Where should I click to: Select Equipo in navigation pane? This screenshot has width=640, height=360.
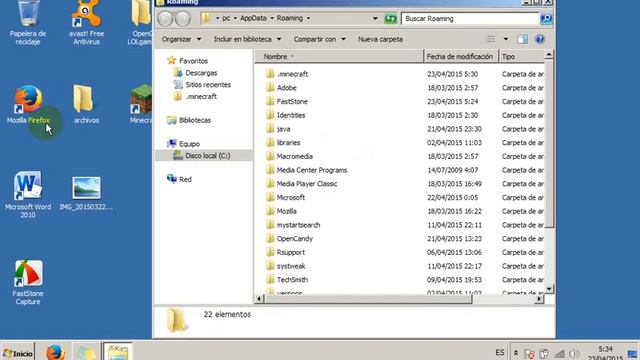pos(183,144)
